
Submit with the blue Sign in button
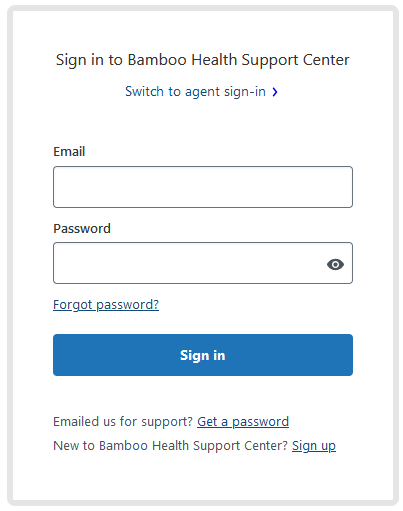(x=203, y=355)
